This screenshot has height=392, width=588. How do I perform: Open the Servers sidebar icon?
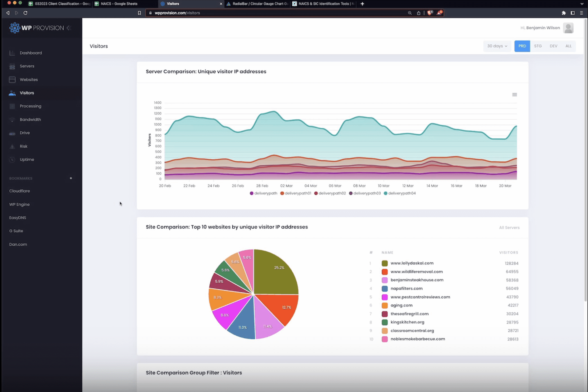tap(12, 66)
